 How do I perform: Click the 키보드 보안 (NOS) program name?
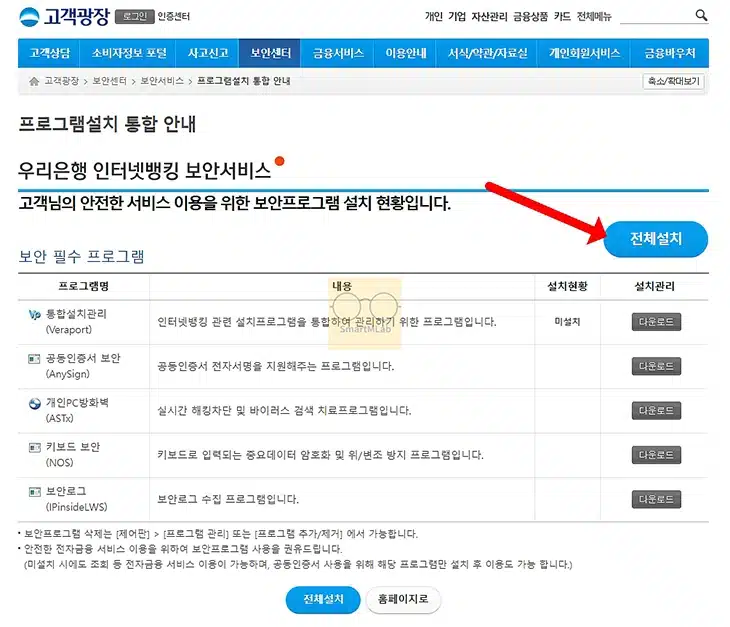pyautogui.click(x=73, y=455)
